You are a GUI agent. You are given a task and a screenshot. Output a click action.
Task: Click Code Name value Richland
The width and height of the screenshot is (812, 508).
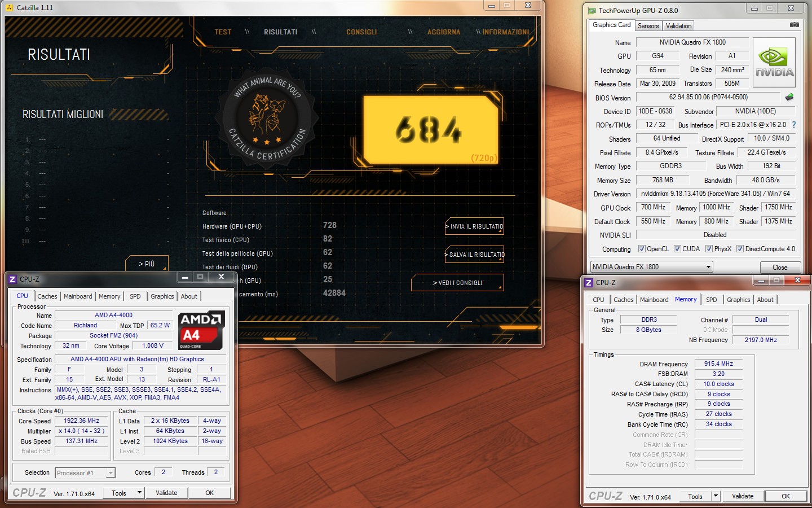85,325
